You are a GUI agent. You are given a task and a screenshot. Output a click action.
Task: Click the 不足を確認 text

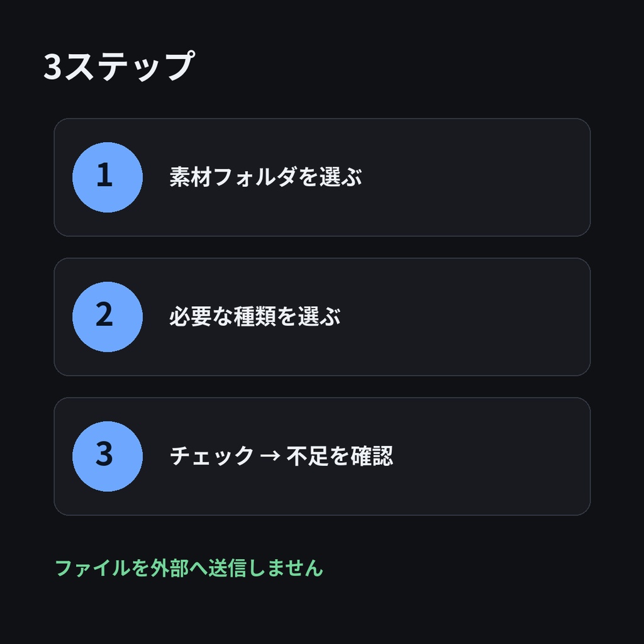point(340,456)
